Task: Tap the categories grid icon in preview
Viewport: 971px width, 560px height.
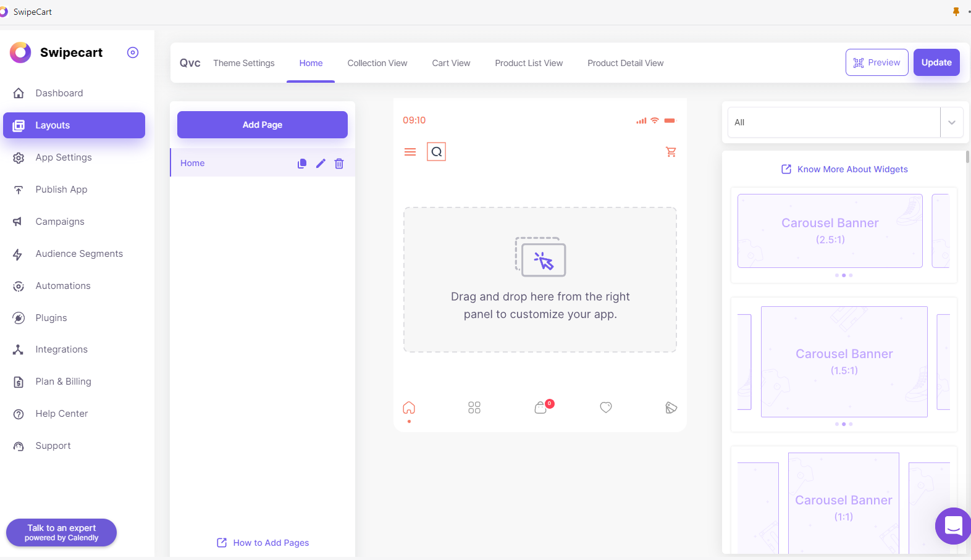Action: 474,407
